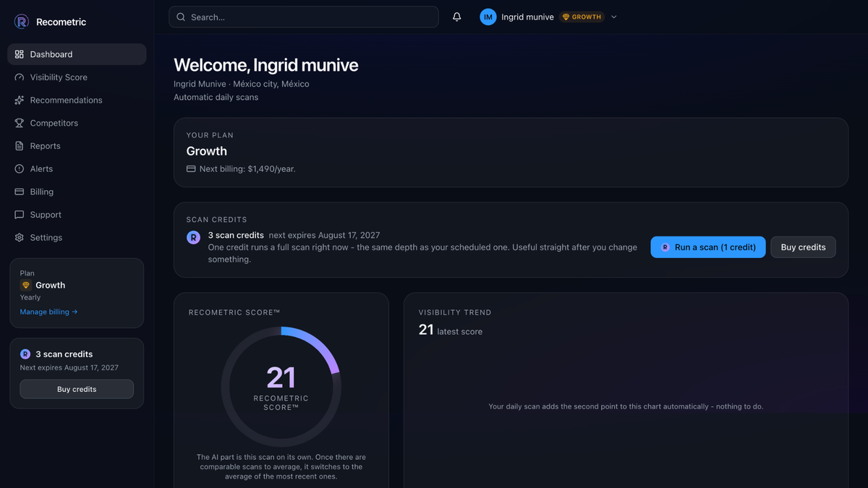Click Run a scan (1 credit) button
The height and width of the screenshot is (488, 868).
click(x=708, y=247)
